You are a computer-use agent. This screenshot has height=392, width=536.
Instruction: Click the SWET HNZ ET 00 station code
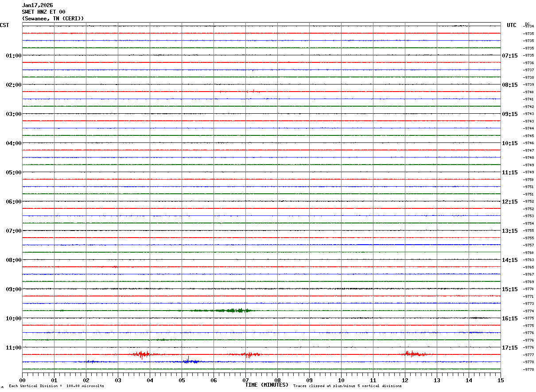[x=43, y=12]
